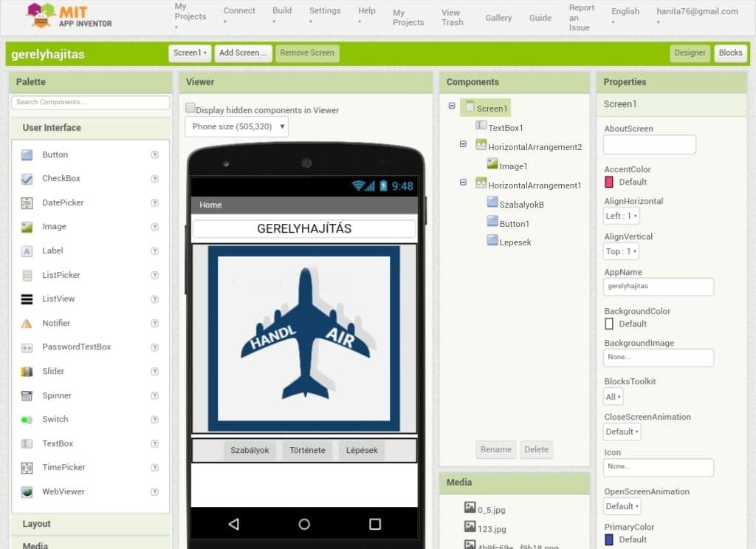The width and height of the screenshot is (756, 549).
Task: Click the Add Screen button
Action: pos(243,53)
